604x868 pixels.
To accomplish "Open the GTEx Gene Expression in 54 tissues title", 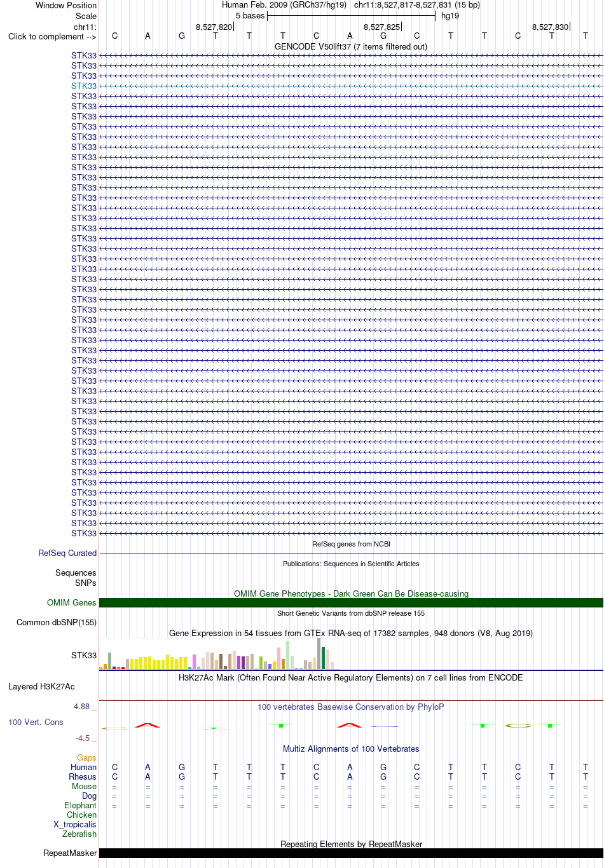I will [x=351, y=633].
